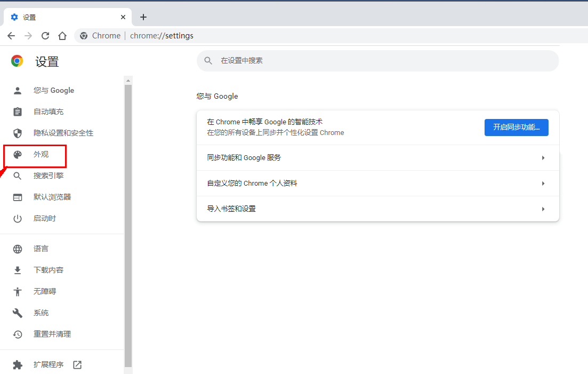The width and height of the screenshot is (588, 374).
Task: Open 隐私设置和安全性 section
Action: [x=63, y=133]
